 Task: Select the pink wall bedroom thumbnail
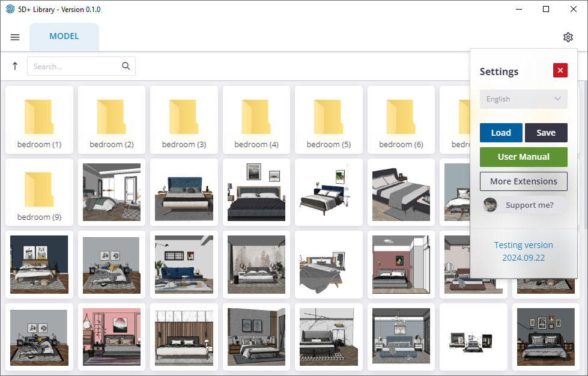click(112, 337)
